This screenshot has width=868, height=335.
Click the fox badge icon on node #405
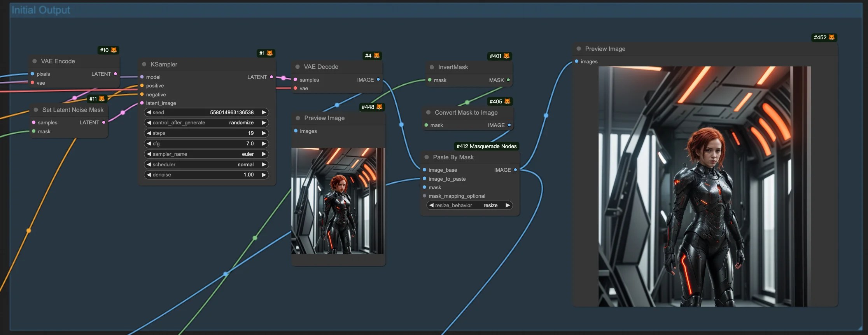[x=507, y=101]
